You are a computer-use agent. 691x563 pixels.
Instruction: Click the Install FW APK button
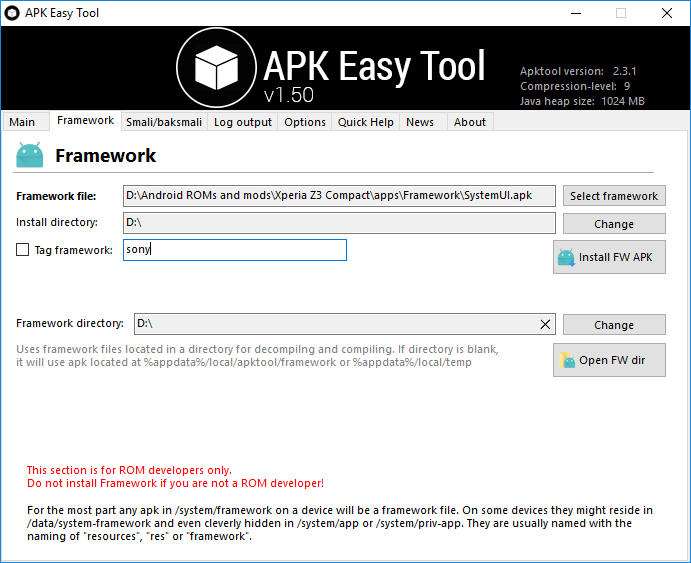(609, 257)
